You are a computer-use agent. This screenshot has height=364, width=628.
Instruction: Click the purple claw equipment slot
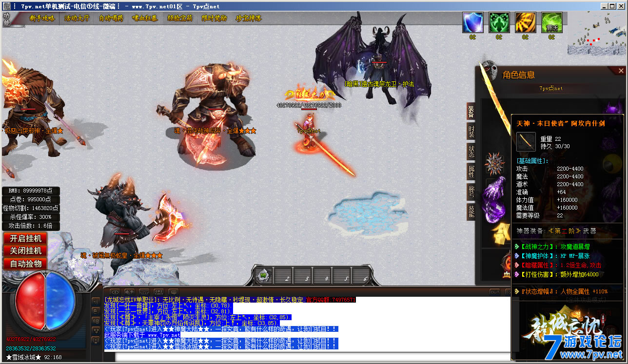tap(494, 199)
